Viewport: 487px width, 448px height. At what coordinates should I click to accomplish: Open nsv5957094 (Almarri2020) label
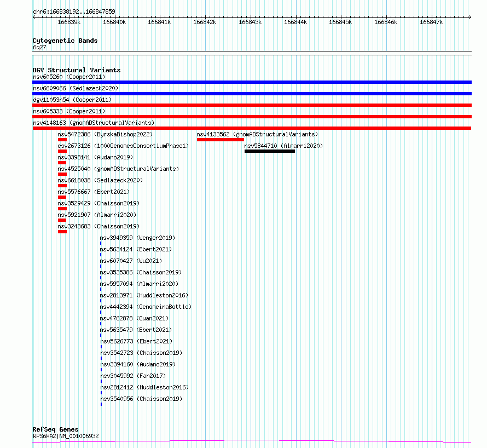[139, 284]
